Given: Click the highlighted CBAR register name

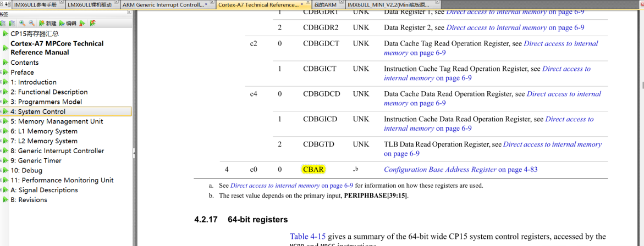Looking at the screenshot, I should (x=313, y=169).
